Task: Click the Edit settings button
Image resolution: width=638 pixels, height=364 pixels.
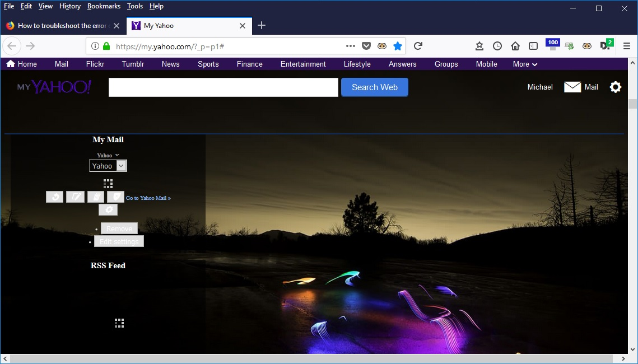Action: 119,241
